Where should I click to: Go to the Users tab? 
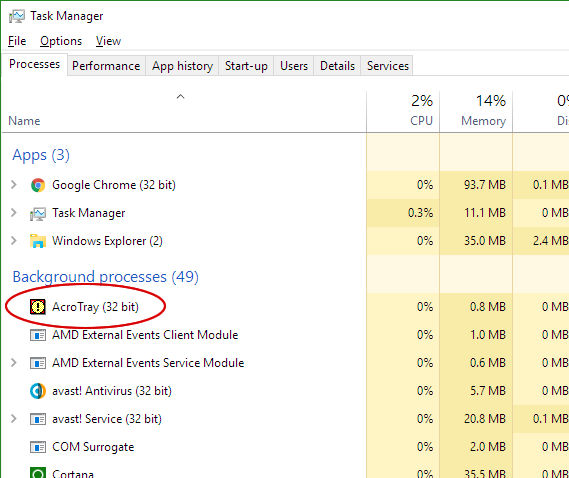coord(294,66)
